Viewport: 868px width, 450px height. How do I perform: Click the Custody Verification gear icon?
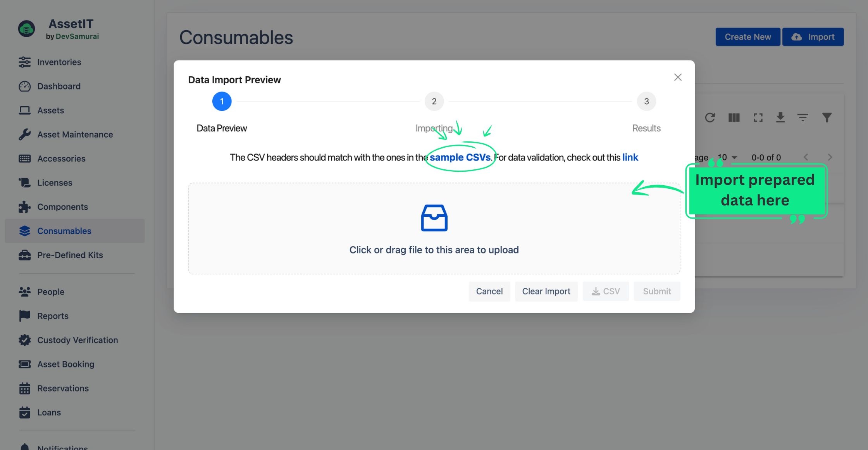click(24, 340)
